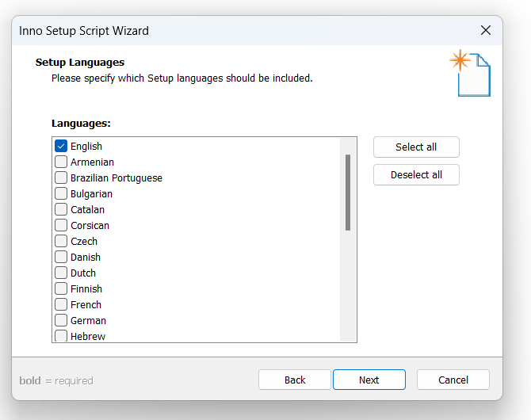Check the German checkbox

click(x=61, y=320)
